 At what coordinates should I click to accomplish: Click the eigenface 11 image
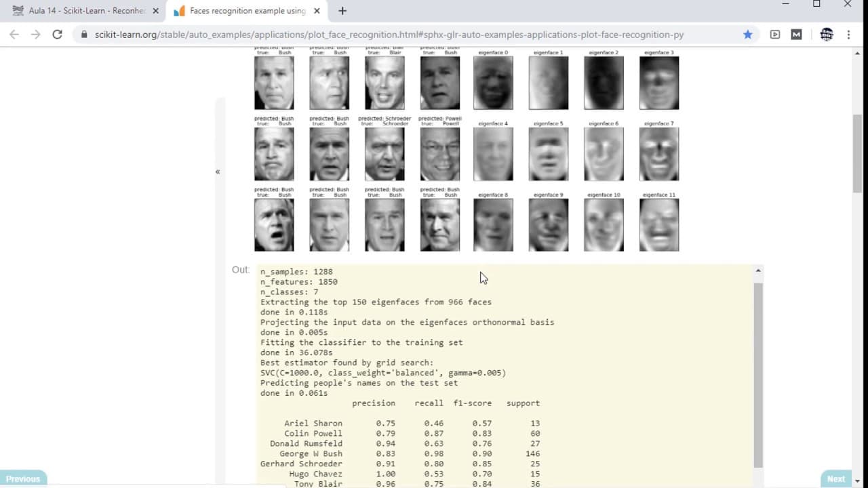click(x=659, y=225)
